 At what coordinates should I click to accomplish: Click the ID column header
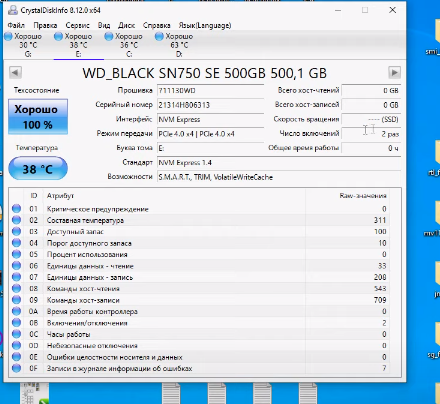(x=34, y=196)
